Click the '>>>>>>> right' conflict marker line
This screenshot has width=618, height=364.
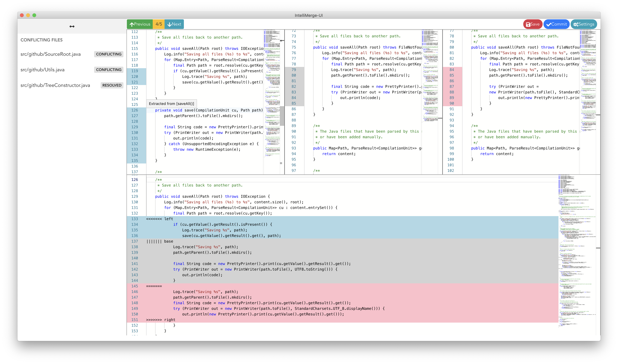[x=160, y=320]
